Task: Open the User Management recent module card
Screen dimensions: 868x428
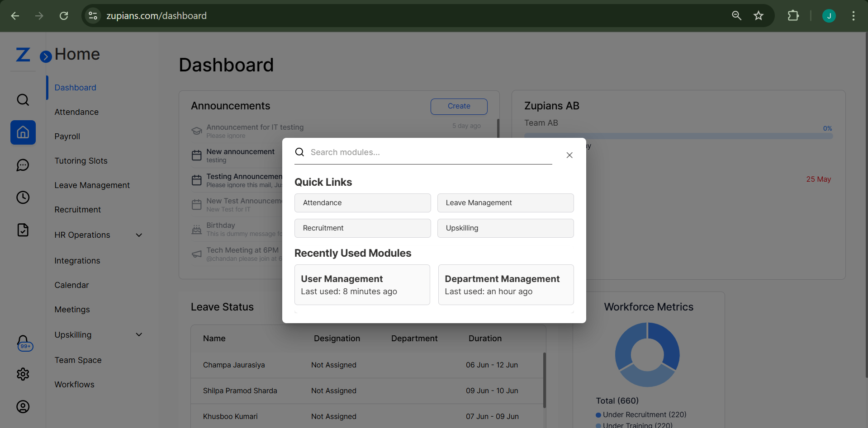Action: [x=362, y=285]
